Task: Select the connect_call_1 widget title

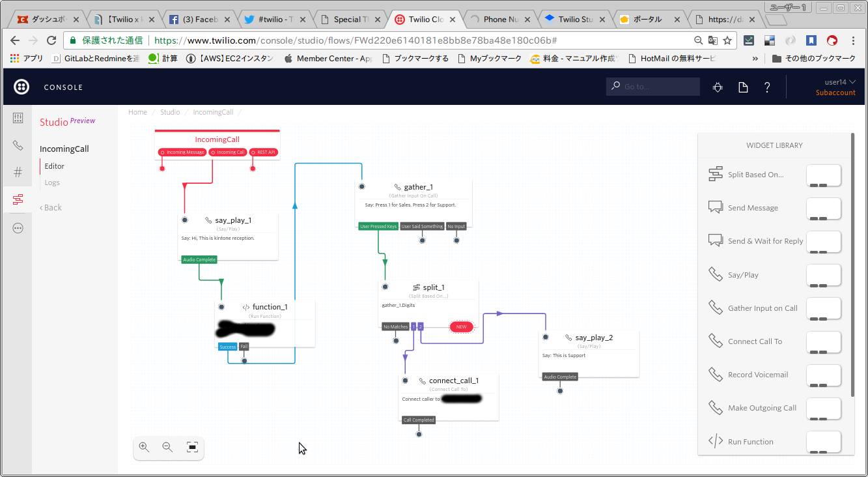Action: tap(454, 381)
